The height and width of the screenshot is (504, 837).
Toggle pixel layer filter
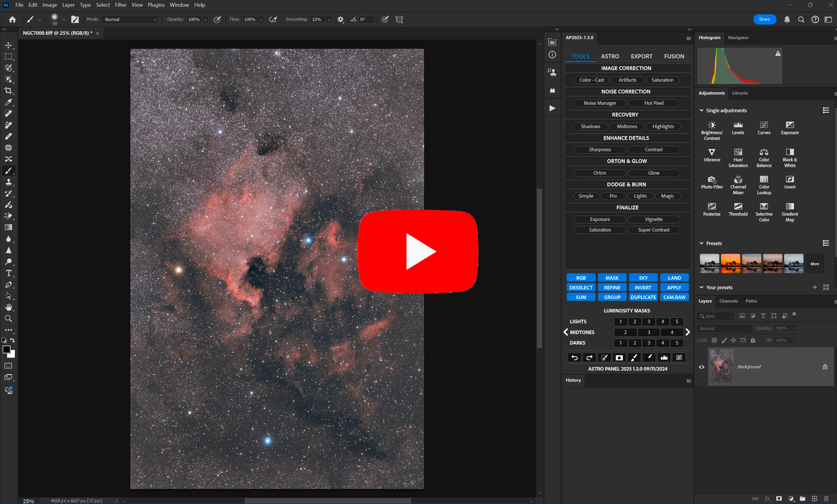742,316
